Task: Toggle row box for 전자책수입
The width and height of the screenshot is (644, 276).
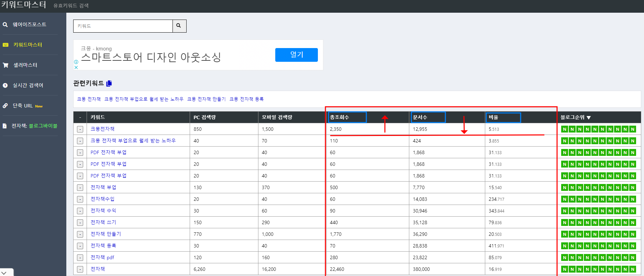Action: (80, 199)
